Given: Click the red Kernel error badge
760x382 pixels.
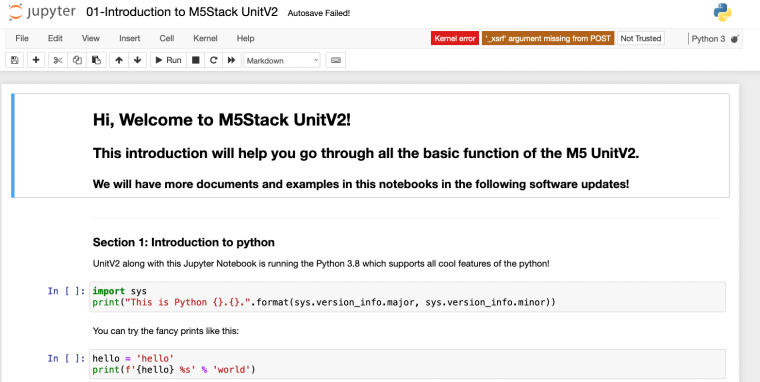Looking at the screenshot, I should [x=455, y=38].
